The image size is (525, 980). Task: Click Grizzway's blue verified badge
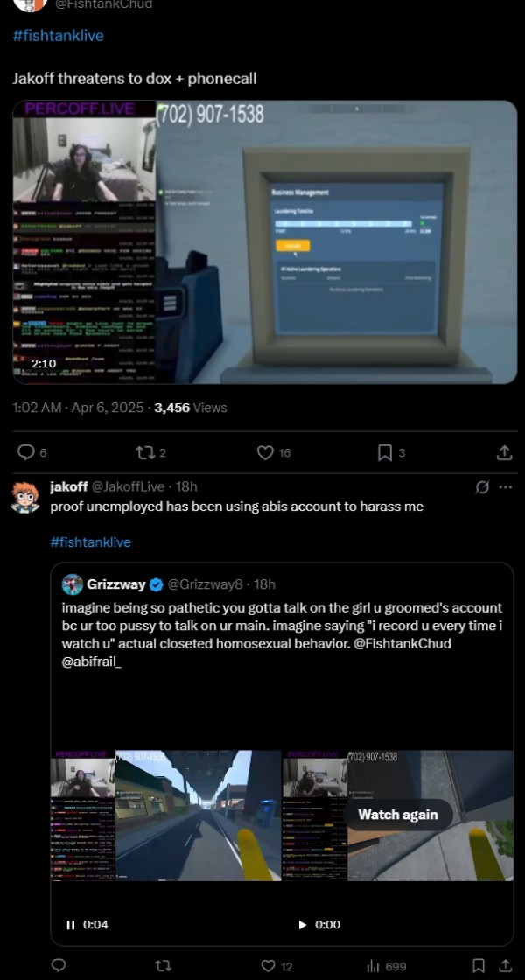pyautogui.click(x=157, y=584)
